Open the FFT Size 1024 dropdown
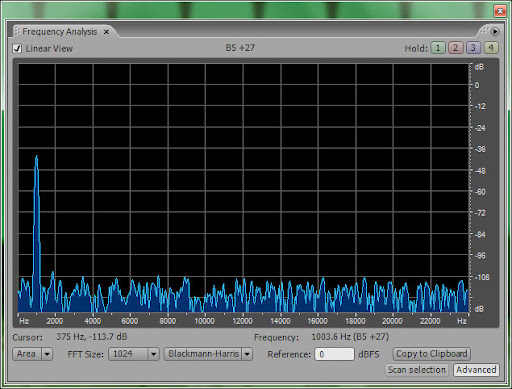This screenshot has width=512, height=389. 133,354
